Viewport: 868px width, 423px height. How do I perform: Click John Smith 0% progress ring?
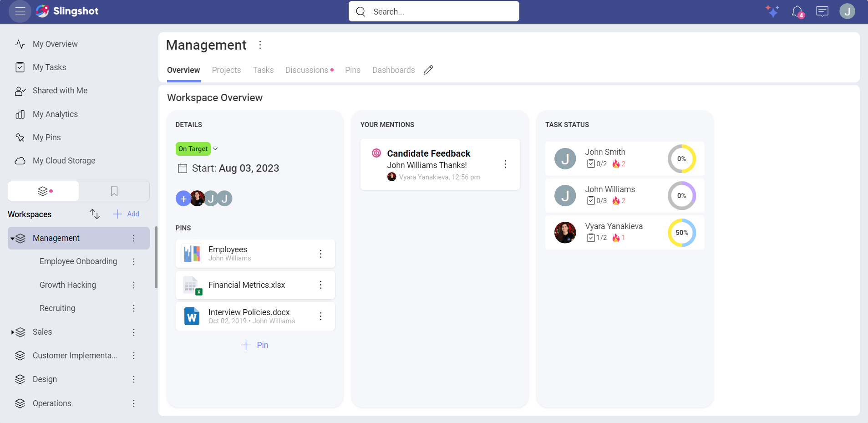[x=681, y=159]
